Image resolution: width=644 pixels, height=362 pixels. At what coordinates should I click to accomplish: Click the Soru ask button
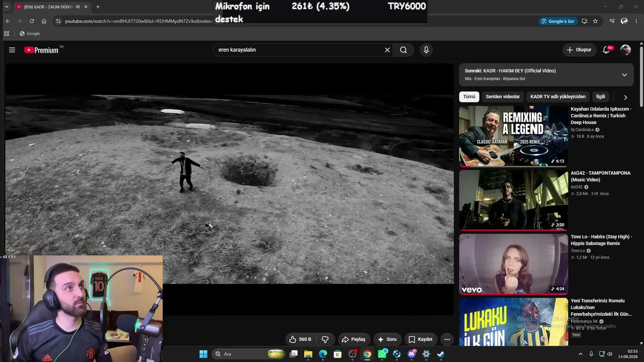pyautogui.click(x=387, y=339)
